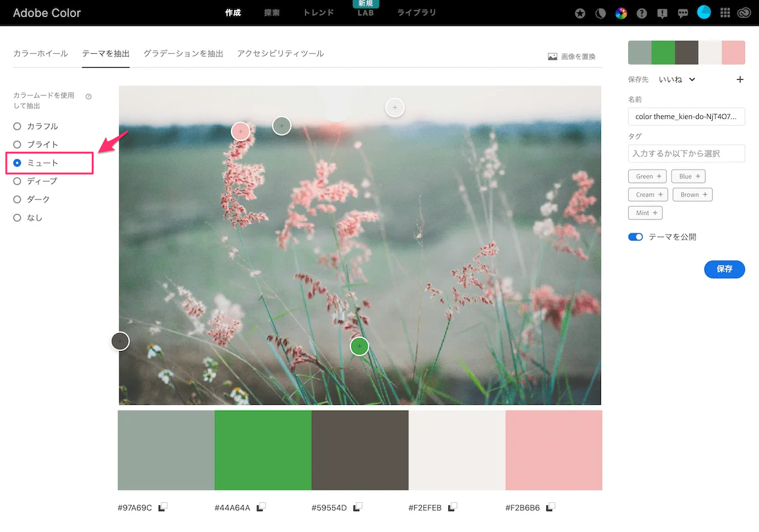Switch to the グラデーションを抽出 tab
Viewport: 759px width, 532px height.
click(183, 54)
